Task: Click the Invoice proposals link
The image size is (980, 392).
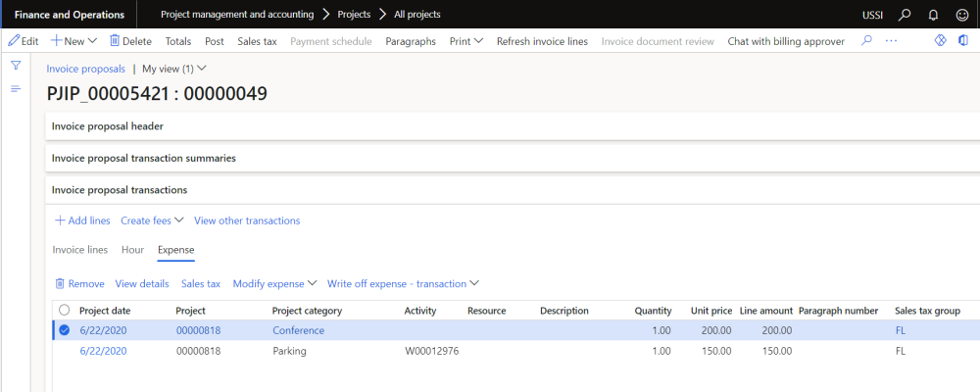Action: (86, 69)
